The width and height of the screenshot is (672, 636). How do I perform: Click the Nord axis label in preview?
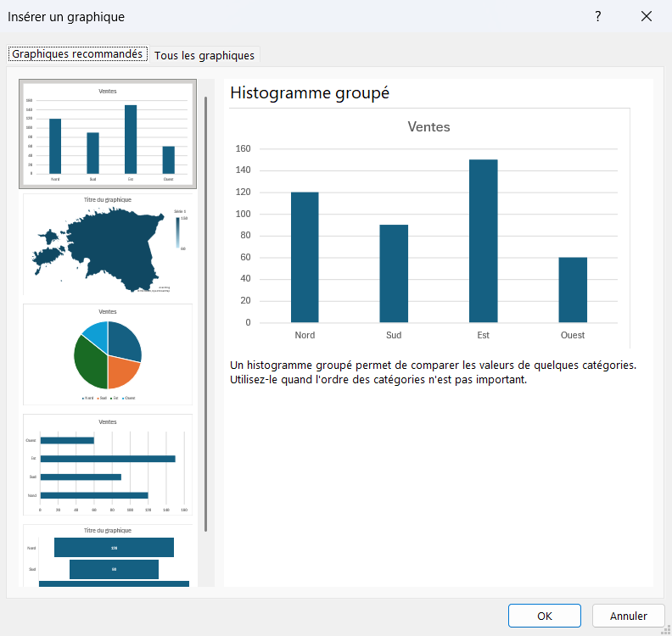[305, 335]
